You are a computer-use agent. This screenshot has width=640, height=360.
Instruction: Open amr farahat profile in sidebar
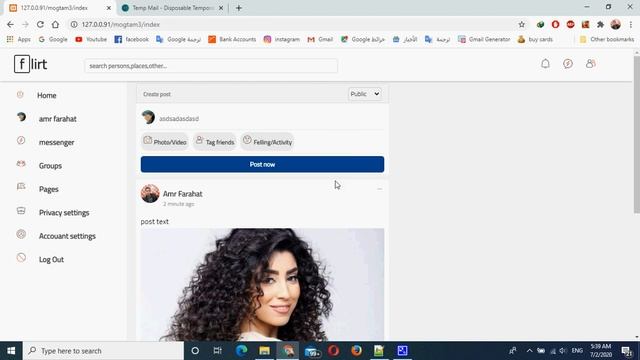tap(58, 119)
